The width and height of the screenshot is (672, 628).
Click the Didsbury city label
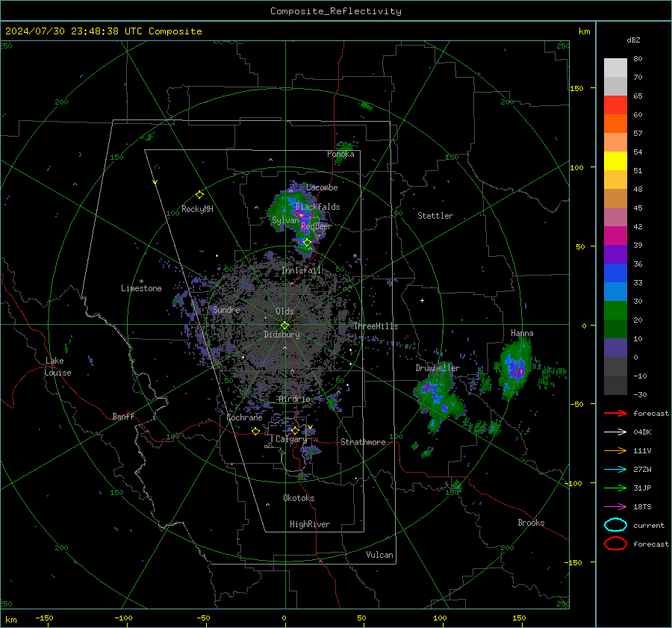[x=281, y=335]
